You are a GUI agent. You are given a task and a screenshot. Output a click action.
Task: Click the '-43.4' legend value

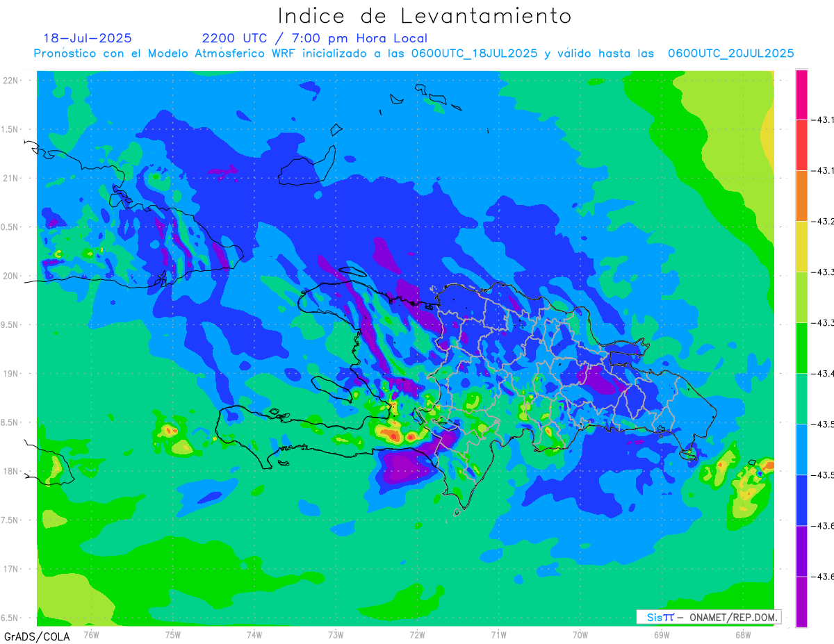click(x=824, y=374)
